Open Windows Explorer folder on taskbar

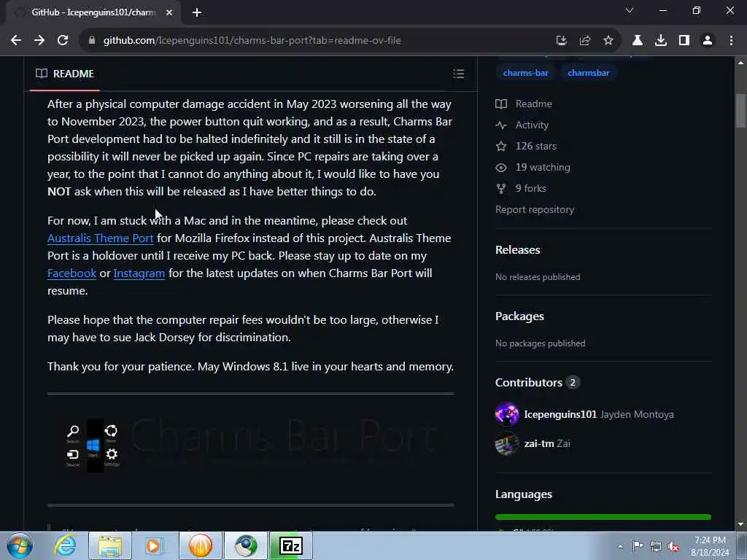pyautogui.click(x=110, y=545)
